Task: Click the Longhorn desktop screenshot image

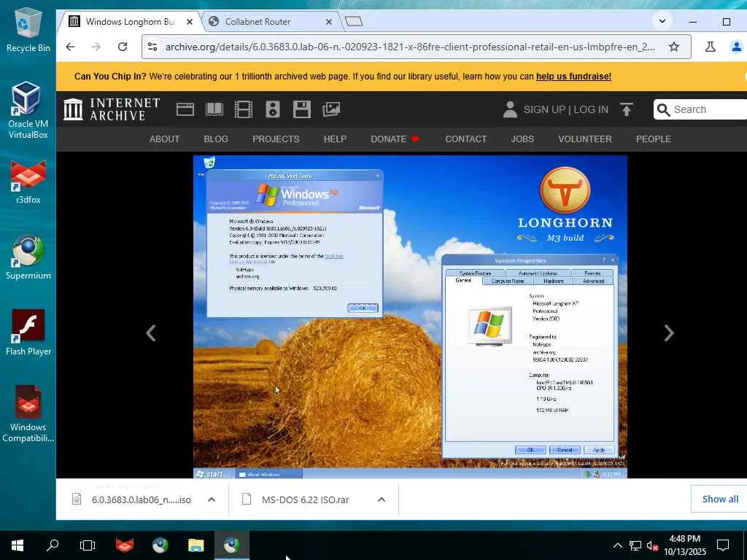Action: coord(410,316)
